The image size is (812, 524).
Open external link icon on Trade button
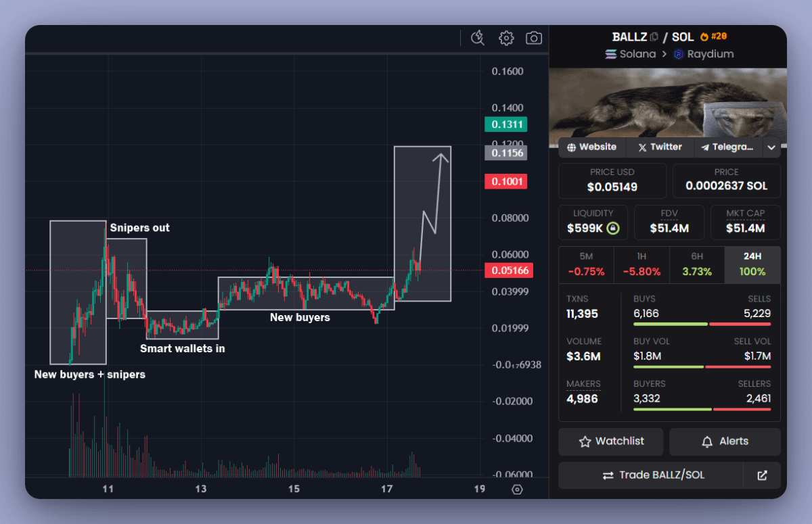(x=763, y=475)
